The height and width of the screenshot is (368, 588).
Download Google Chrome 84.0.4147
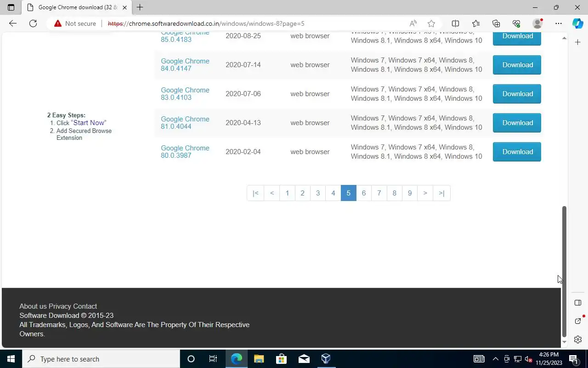coord(517,65)
